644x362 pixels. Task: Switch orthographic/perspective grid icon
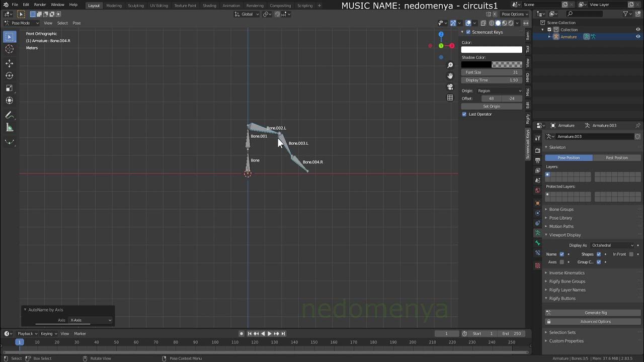tap(450, 98)
